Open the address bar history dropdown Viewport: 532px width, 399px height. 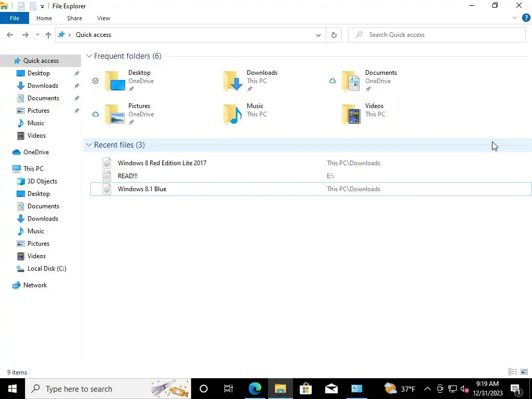318,35
